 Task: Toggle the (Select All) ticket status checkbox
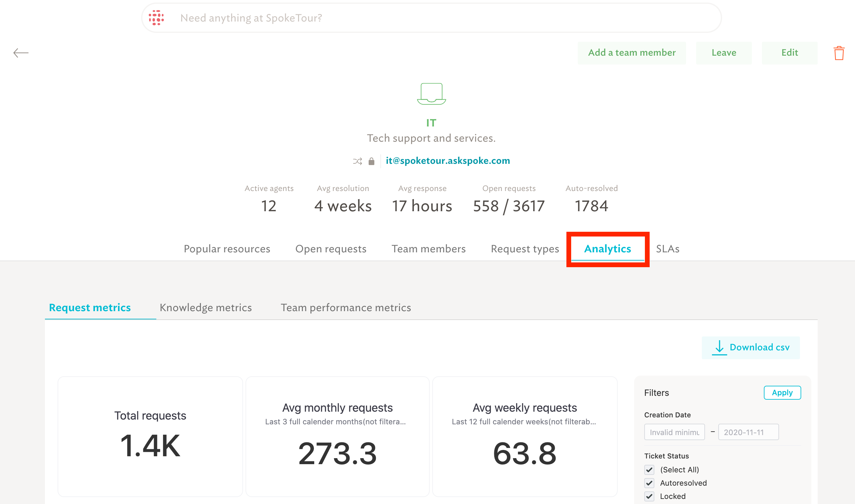pos(649,470)
